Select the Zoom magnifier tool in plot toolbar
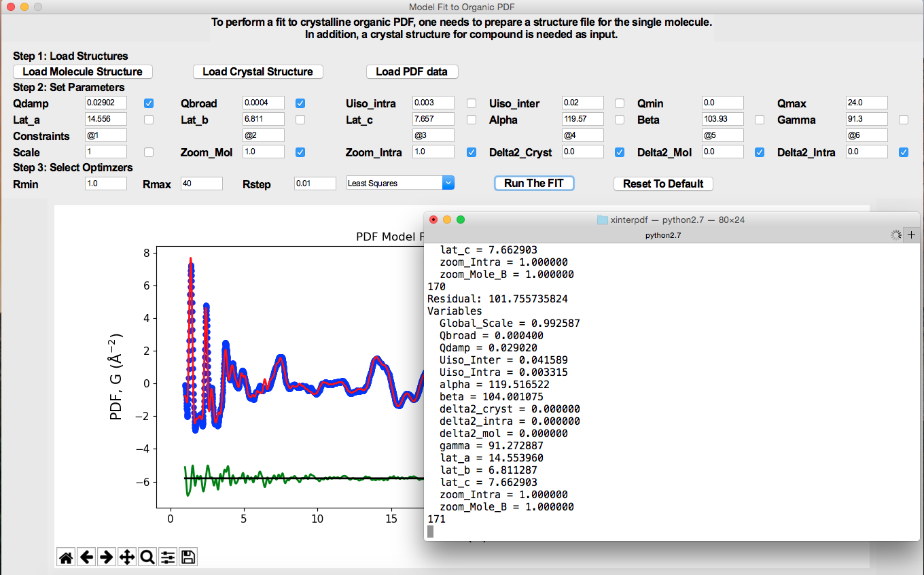Image resolution: width=924 pixels, height=575 pixels. 147,557
